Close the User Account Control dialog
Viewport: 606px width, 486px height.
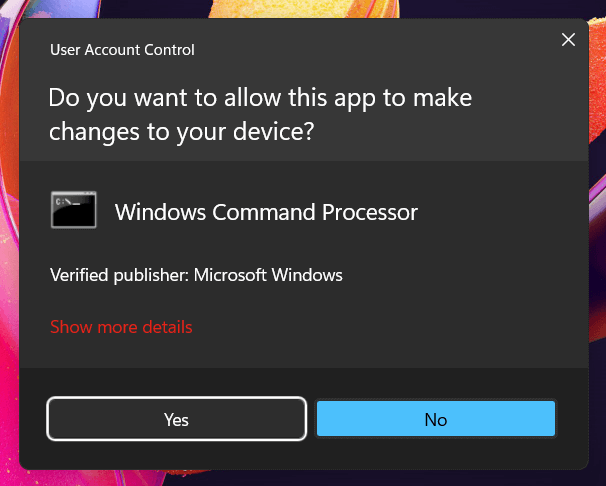(568, 40)
